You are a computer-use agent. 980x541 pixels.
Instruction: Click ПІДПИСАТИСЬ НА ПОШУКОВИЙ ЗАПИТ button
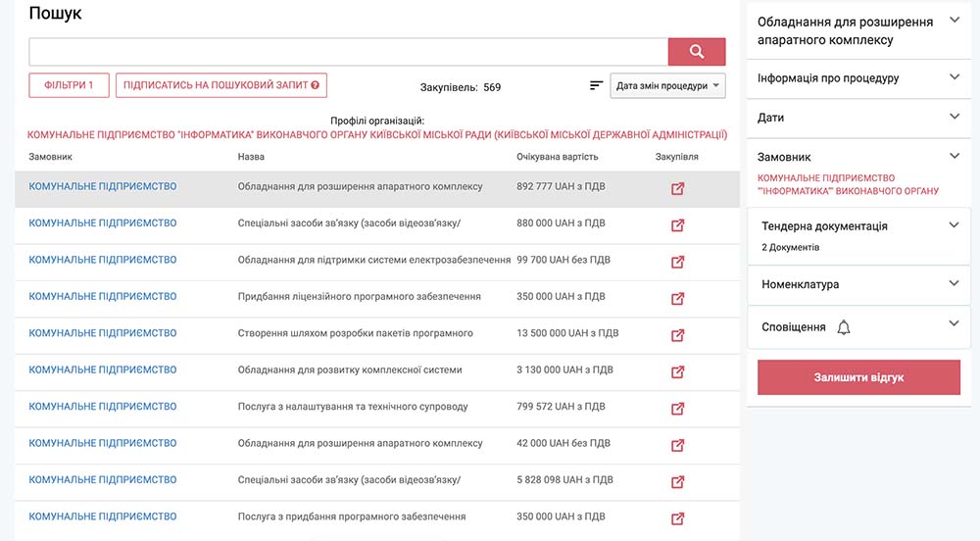tap(221, 85)
